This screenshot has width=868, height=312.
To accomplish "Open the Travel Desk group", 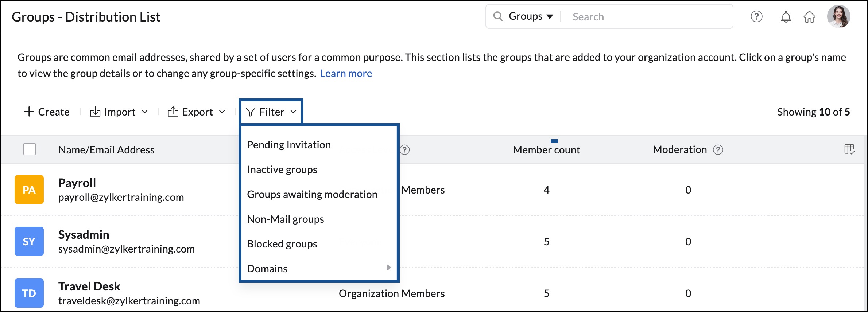I will coord(89,286).
